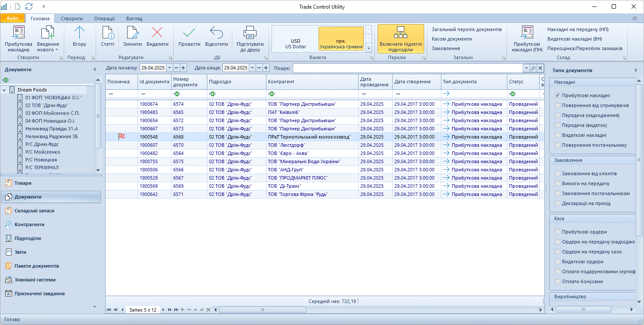Sort by the Контрагент column header
644x325 pixels.
click(x=312, y=82)
